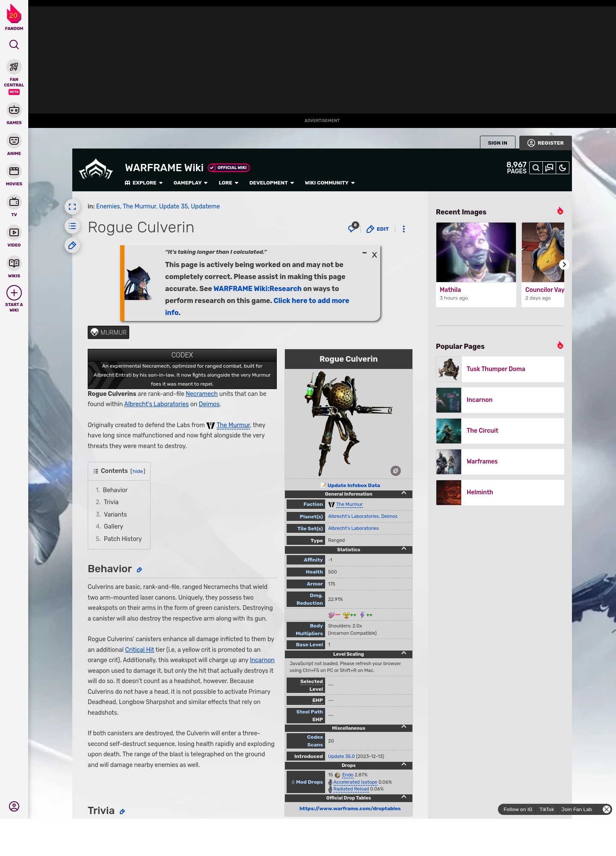Collapse the Statistics infobox section
This screenshot has height=856, width=616.
(404, 549)
